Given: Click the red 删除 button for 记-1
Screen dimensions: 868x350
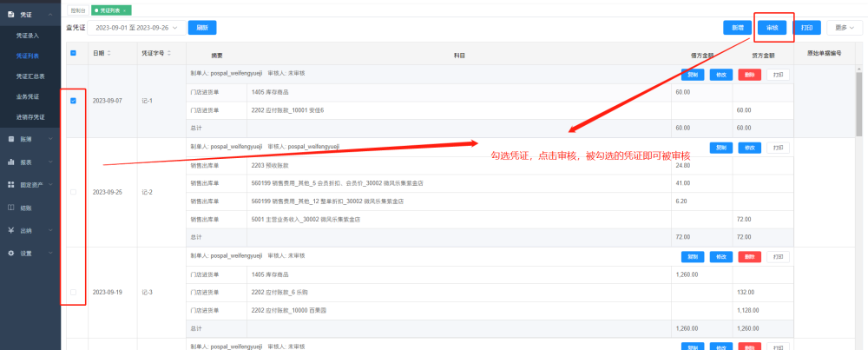Looking at the screenshot, I should pyautogui.click(x=750, y=75).
